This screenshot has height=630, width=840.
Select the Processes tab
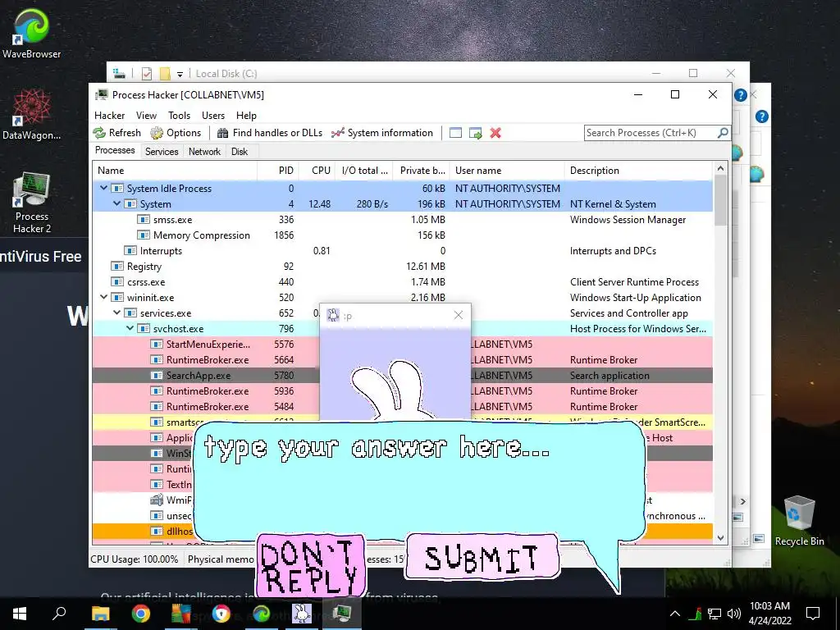click(x=115, y=151)
